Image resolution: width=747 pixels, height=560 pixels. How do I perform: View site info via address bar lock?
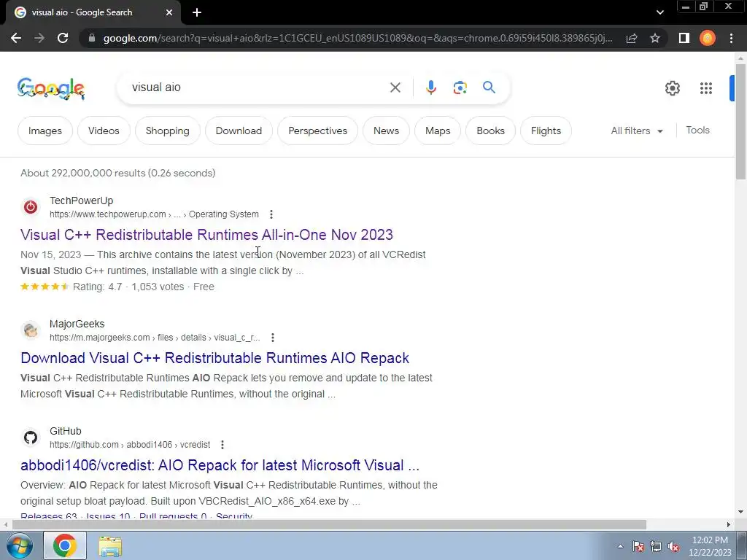[91, 38]
